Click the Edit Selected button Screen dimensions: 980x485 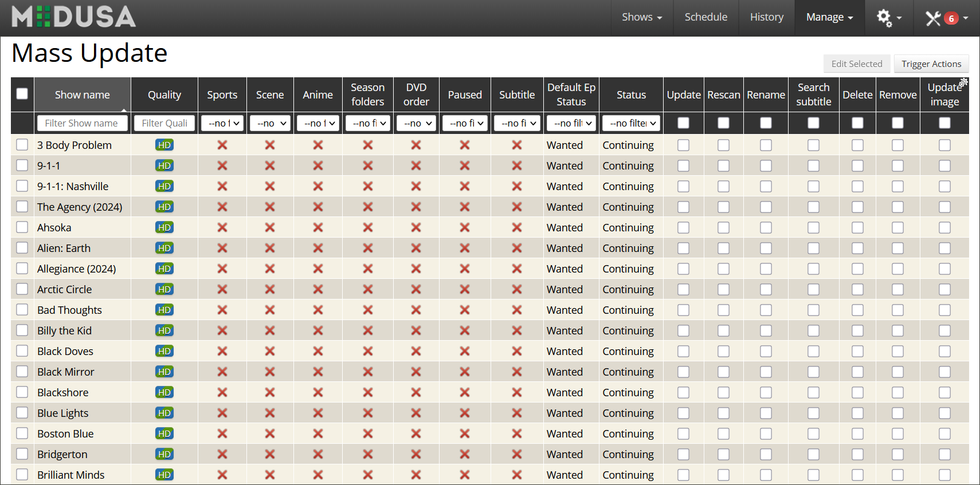pos(857,64)
